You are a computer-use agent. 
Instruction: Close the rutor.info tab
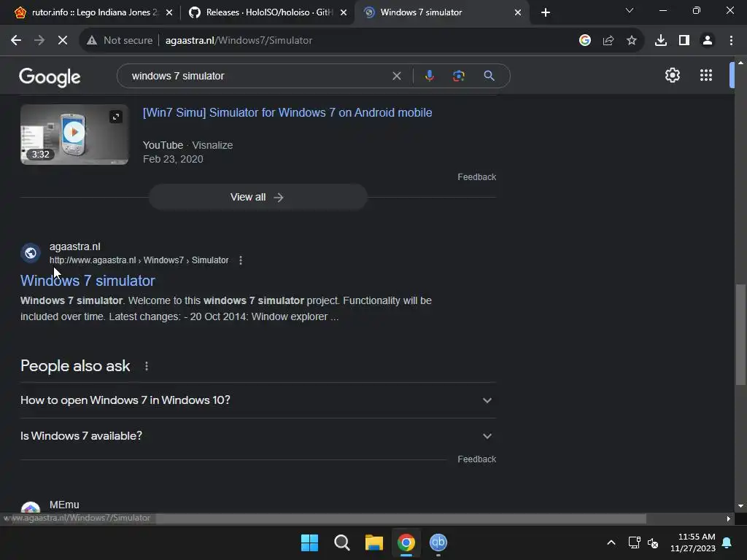coord(169,12)
